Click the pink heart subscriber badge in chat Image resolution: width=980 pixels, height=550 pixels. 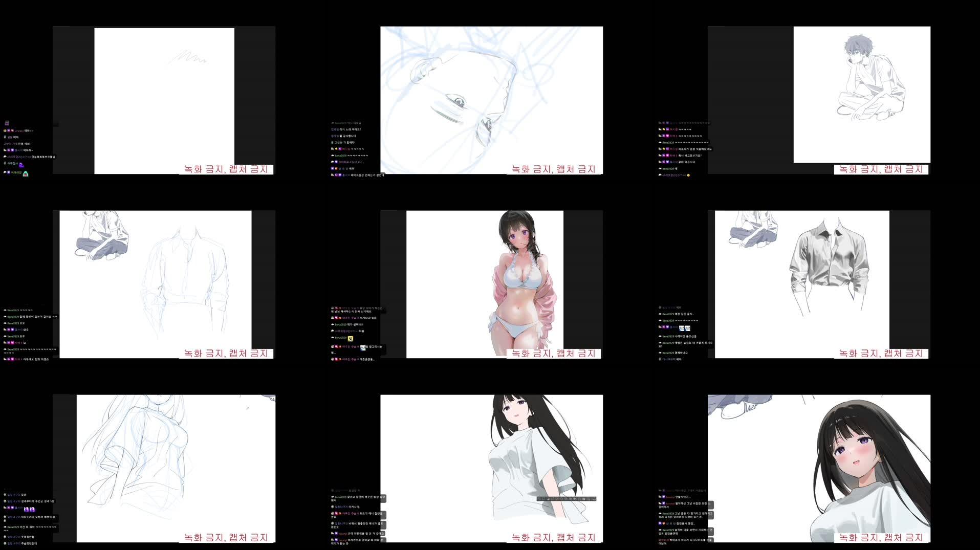tap(336, 318)
